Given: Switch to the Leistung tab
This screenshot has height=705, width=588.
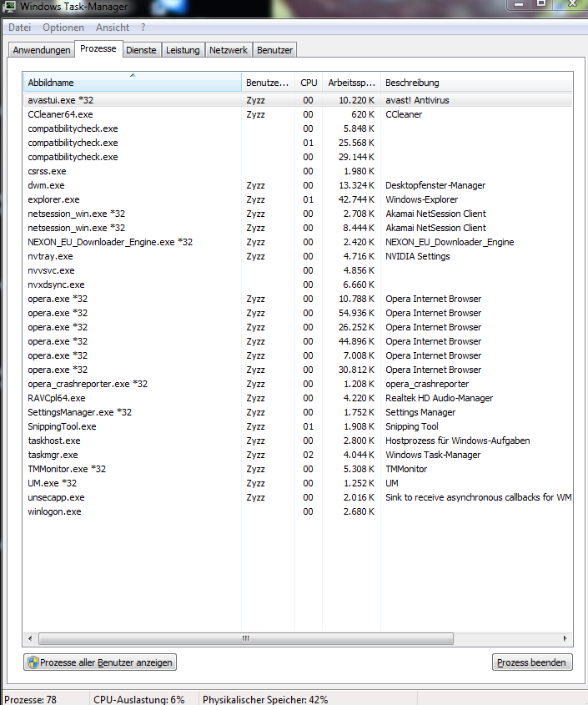Looking at the screenshot, I should point(183,50).
